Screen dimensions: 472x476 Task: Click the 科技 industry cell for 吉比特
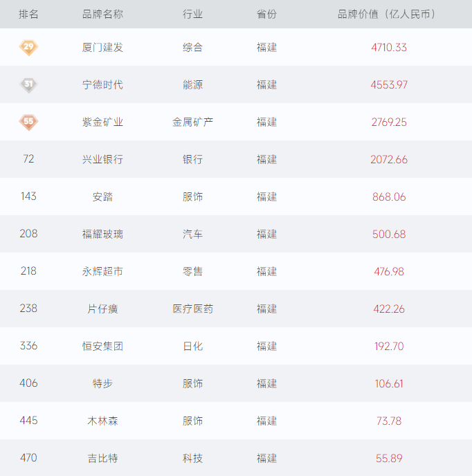coord(192,459)
